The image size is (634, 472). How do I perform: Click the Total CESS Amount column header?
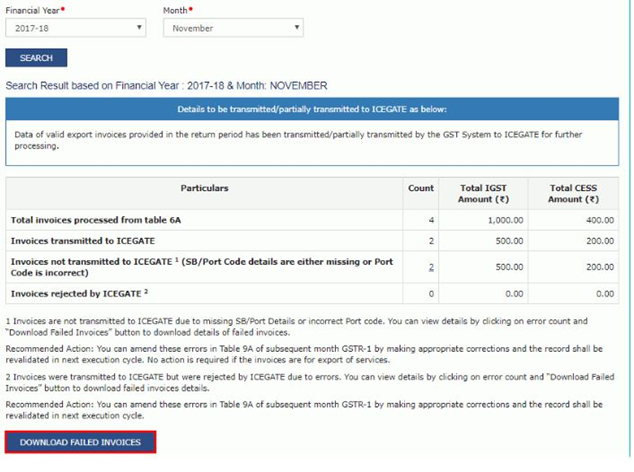[x=573, y=193]
